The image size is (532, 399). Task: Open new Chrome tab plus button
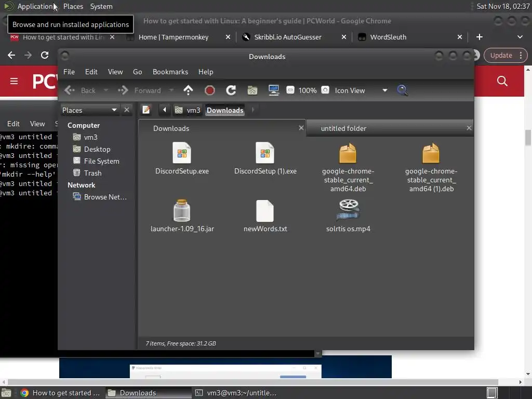click(x=480, y=37)
